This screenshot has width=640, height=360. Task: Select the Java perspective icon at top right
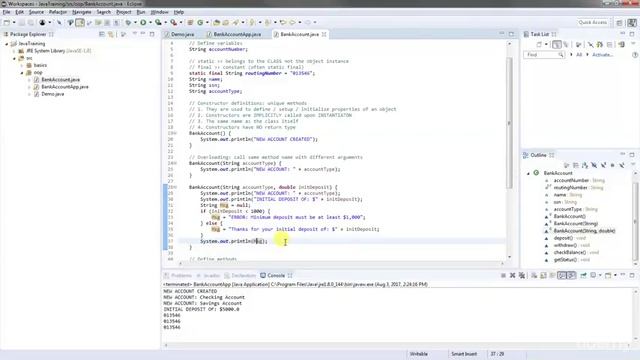click(632, 22)
